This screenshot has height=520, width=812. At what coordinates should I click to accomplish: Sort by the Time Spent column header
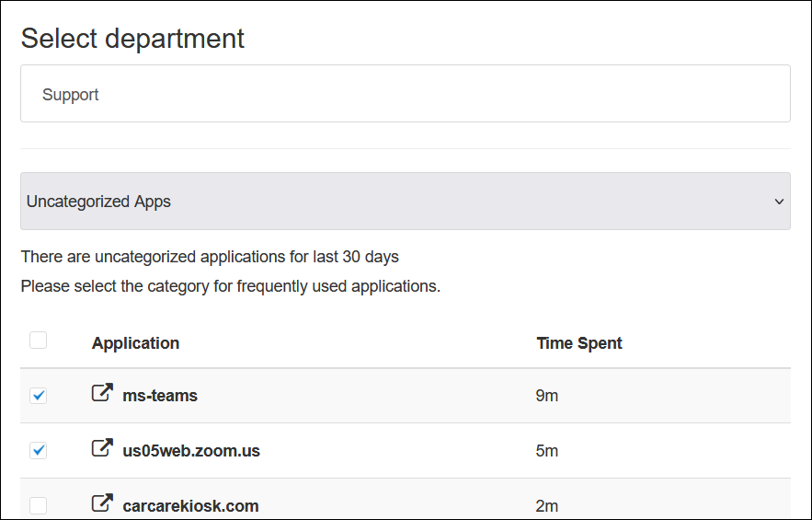(579, 343)
